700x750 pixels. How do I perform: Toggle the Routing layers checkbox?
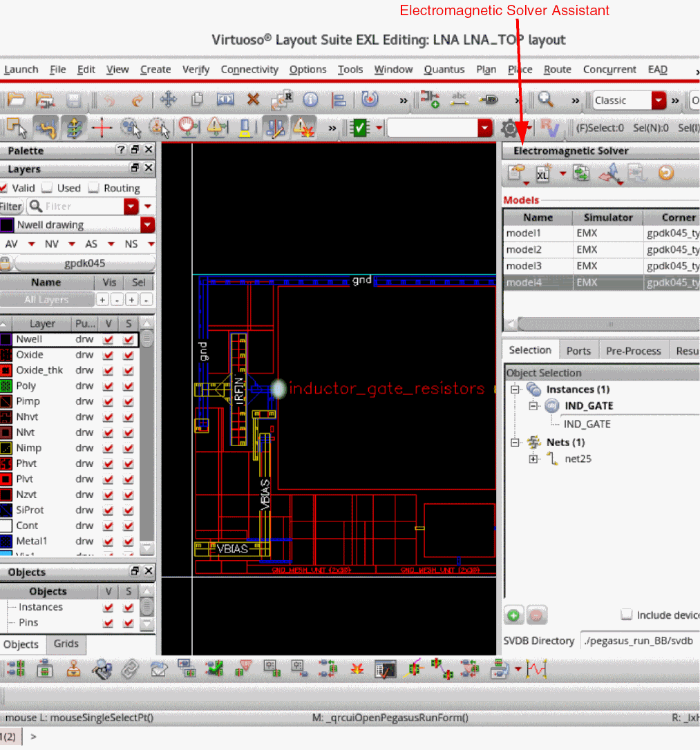[94, 188]
